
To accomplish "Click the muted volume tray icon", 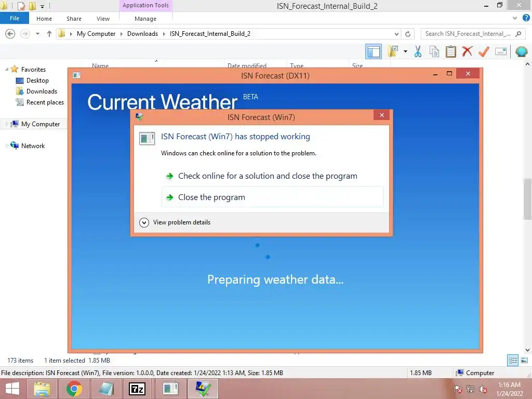I will tap(483, 389).
